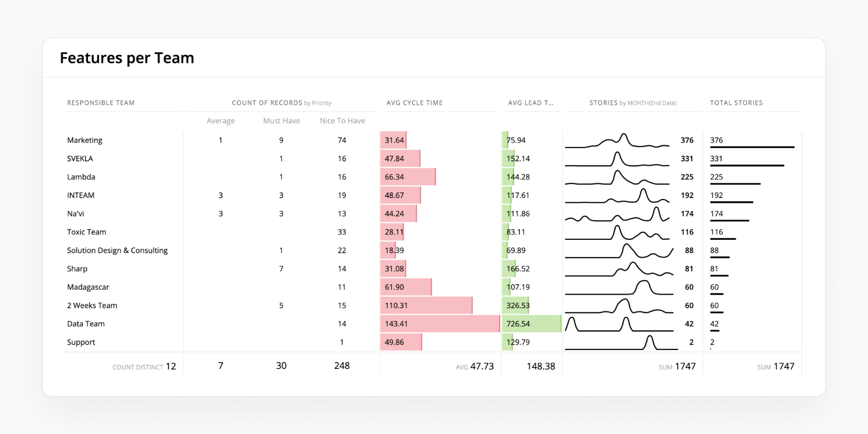The image size is (868, 434).
Task: Click the Average priority sub-column header
Action: pyautogui.click(x=221, y=121)
